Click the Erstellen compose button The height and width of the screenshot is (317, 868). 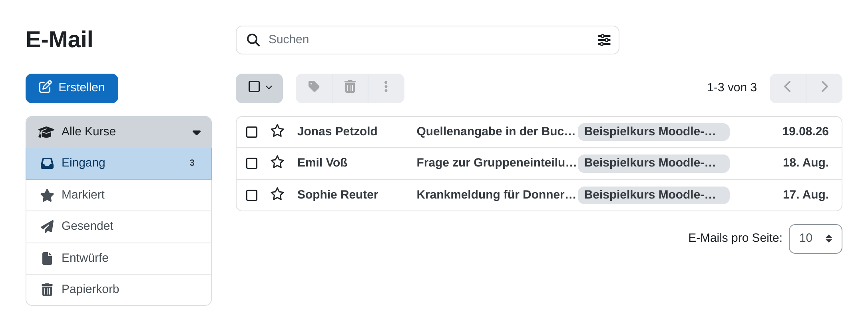click(x=72, y=88)
